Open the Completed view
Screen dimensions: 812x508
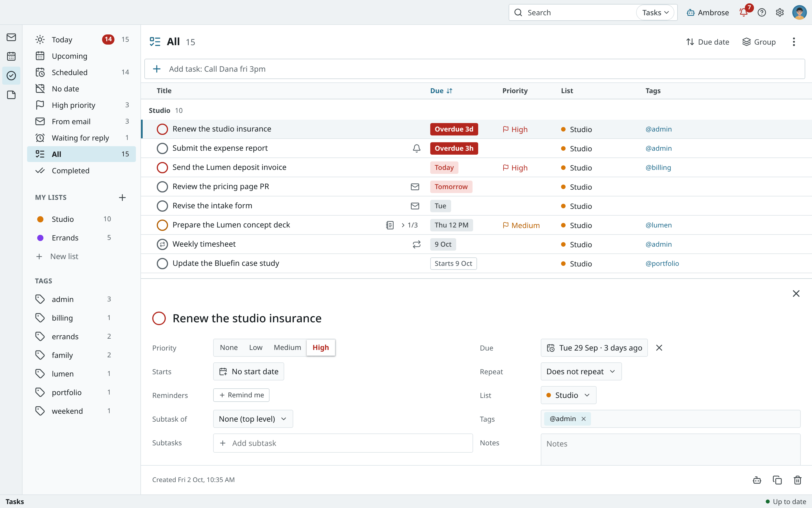[81, 170]
